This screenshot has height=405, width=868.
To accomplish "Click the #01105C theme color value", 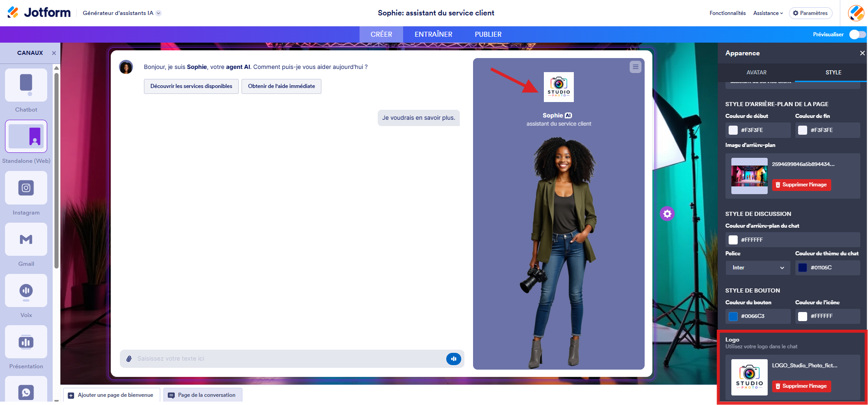I will coord(821,268).
